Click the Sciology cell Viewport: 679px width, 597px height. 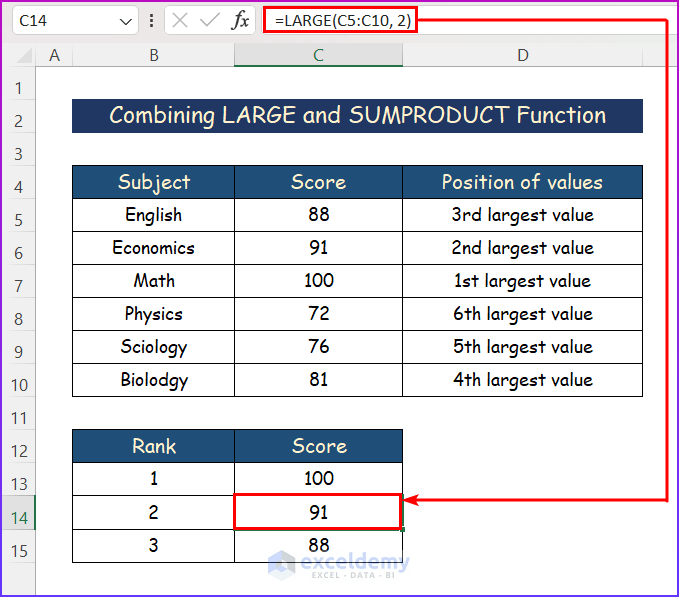[x=153, y=347]
